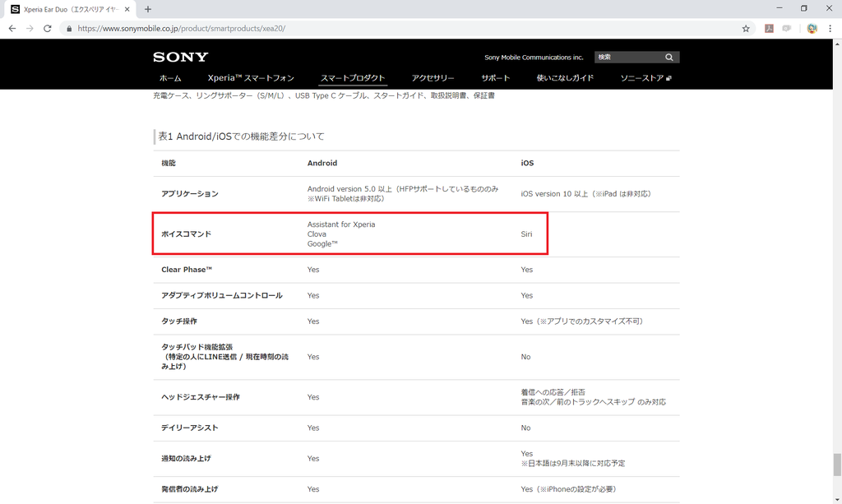Screen dimensions: 842x504
Task: Click the タッチ操作 row label
Action: (179, 321)
